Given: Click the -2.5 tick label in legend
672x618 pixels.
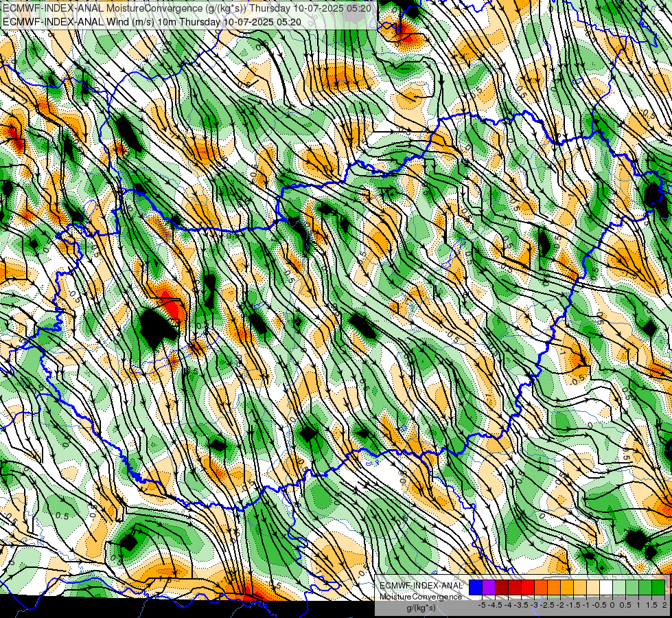Looking at the screenshot, I should point(547,605).
